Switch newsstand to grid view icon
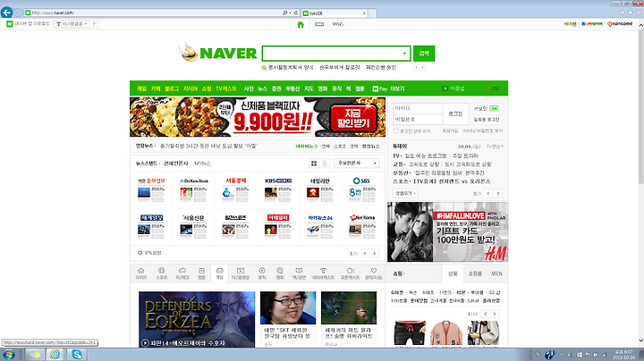 314,164
